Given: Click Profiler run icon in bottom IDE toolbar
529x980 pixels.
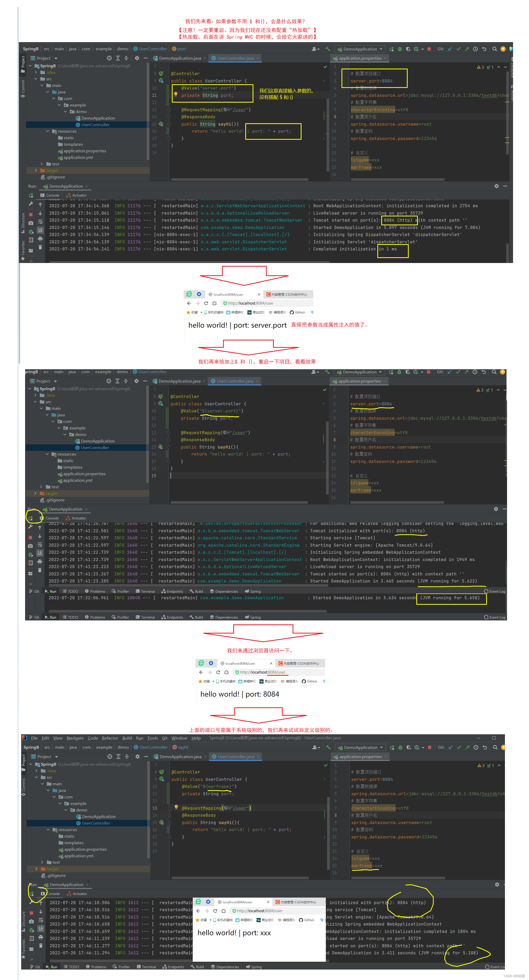Looking at the screenshot, I should [417, 747].
